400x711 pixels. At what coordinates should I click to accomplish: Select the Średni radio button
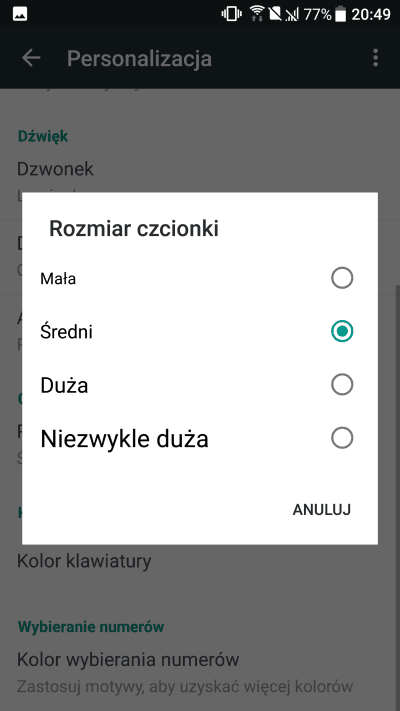[342, 331]
